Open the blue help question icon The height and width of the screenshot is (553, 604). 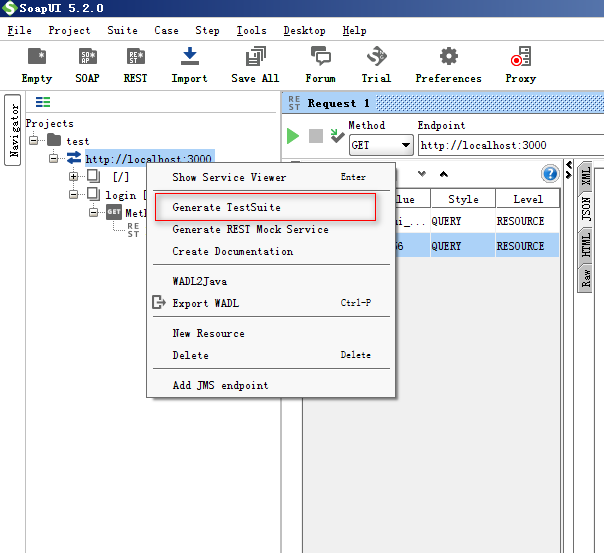(x=550, y=174)
